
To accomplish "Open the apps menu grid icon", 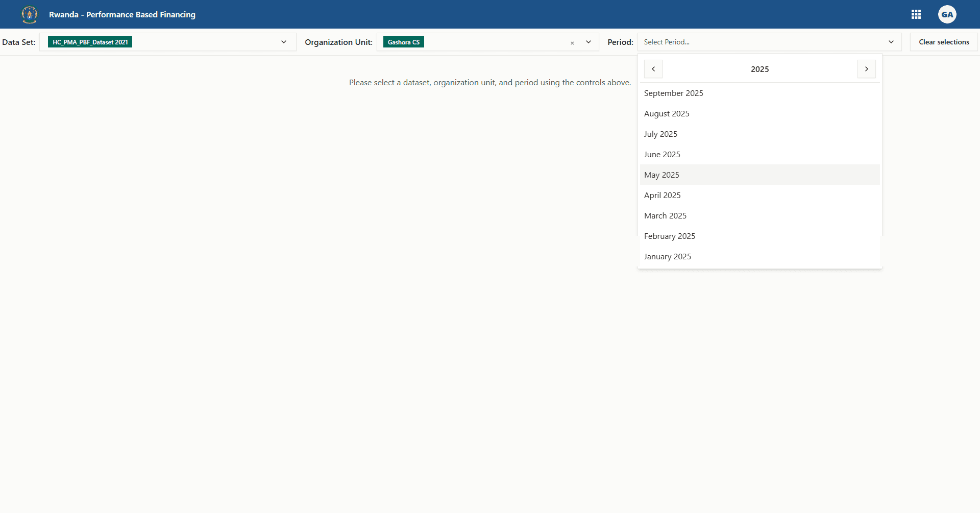I will [916, 14].
